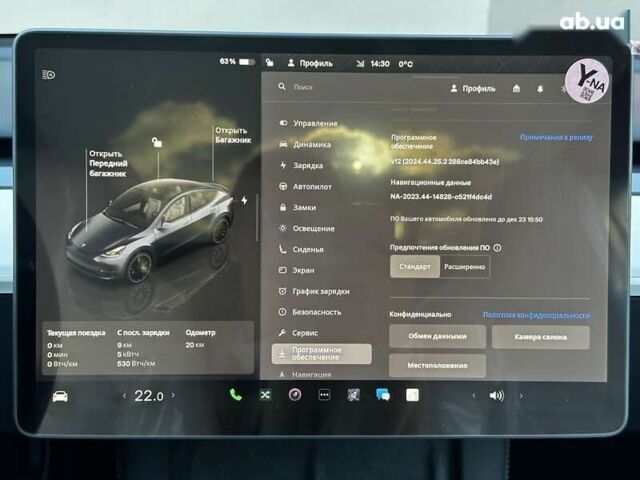Image resolution: width=640 pixels, height=480 pixels.
Task: Tap the Камера салона button
Action: click(540, 337)
